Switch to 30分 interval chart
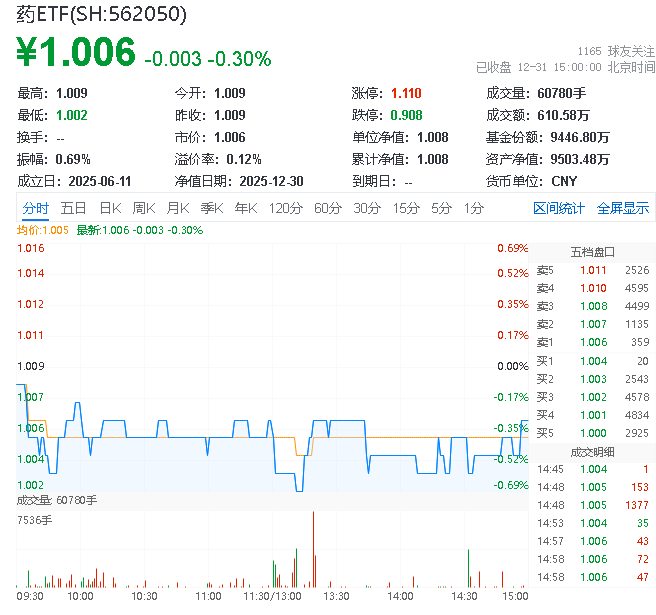The image size is (656, 615). point(367,208)
